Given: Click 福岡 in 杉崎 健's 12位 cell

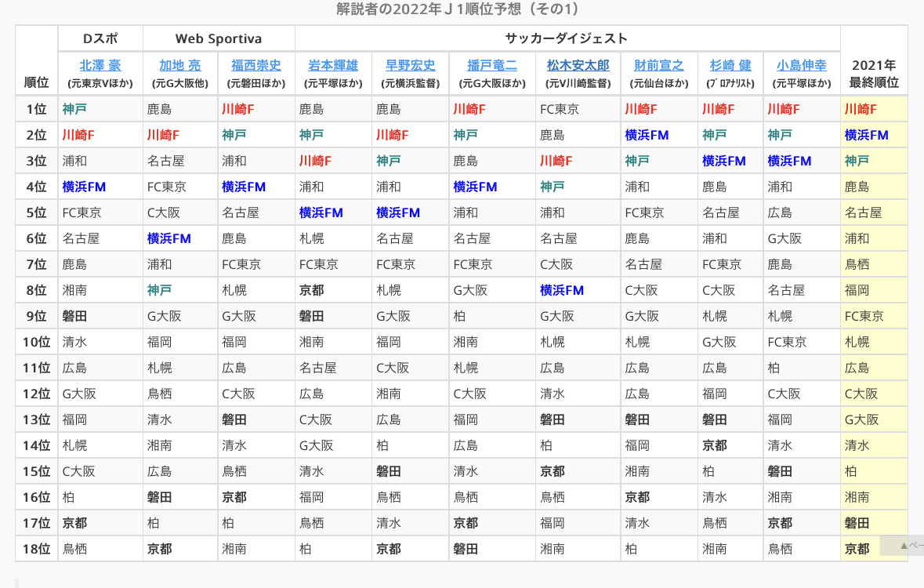Looking at the screenshot, I should (715, 394).
